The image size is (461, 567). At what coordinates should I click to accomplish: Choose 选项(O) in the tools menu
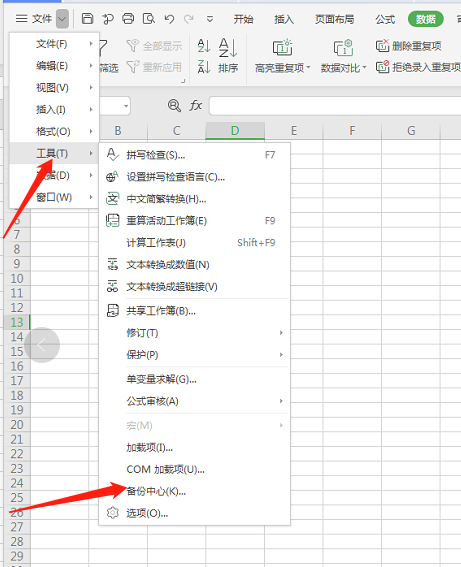tap(147, 513)
